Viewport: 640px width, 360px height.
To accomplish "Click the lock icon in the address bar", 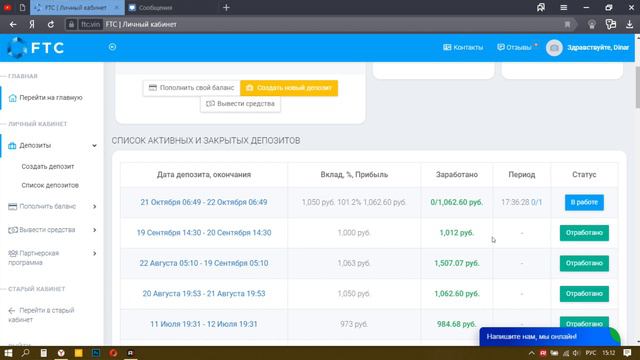I will (x=71, y=24).
